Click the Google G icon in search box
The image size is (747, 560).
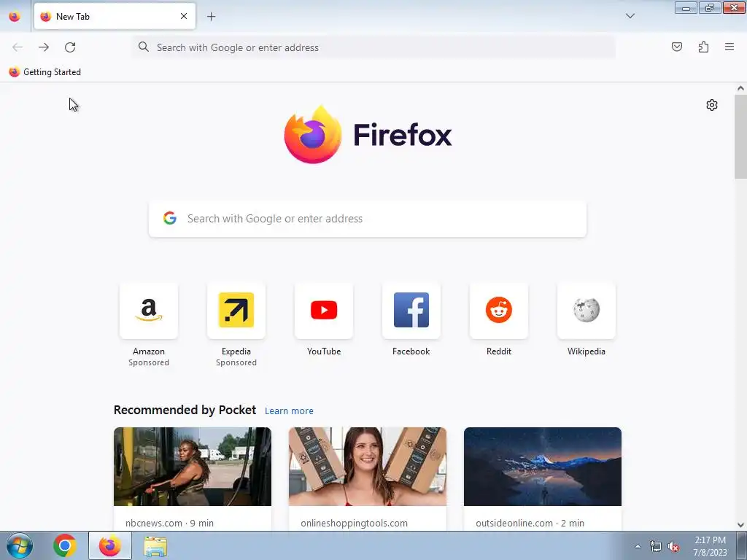tap(169, 218)
